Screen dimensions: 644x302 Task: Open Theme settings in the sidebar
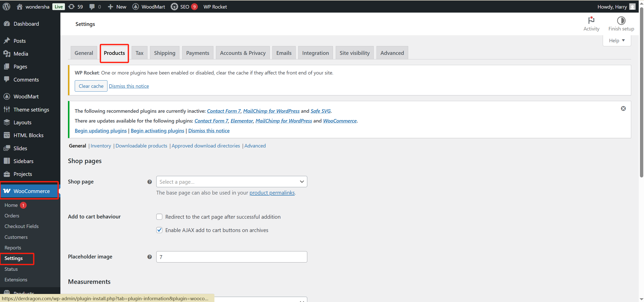click(31, 109)
